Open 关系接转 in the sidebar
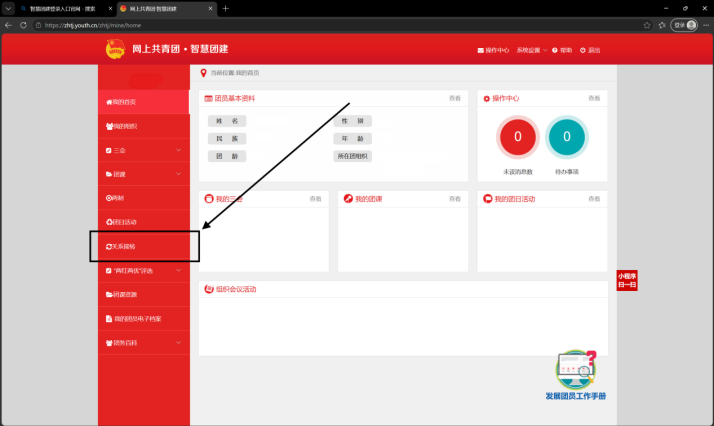 click(x=143, y=246)
